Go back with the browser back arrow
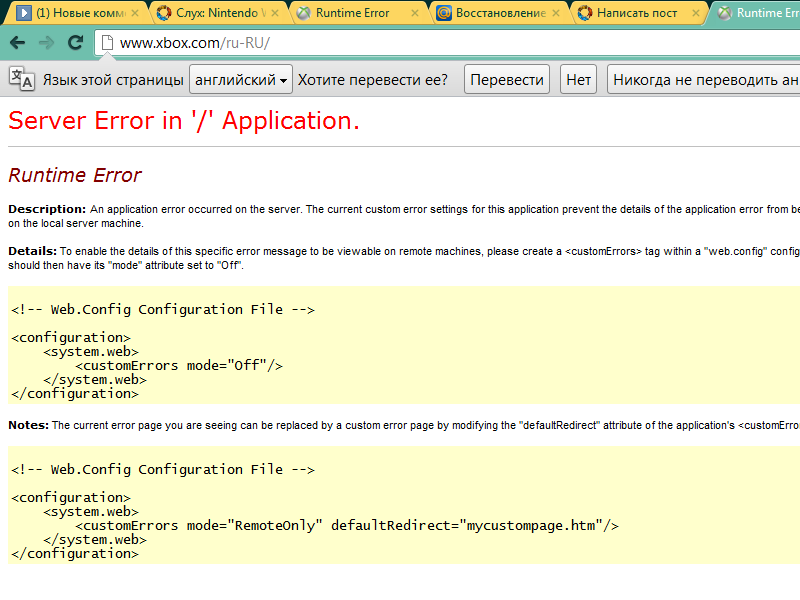 pyautogui.click(x=17, y=43)
